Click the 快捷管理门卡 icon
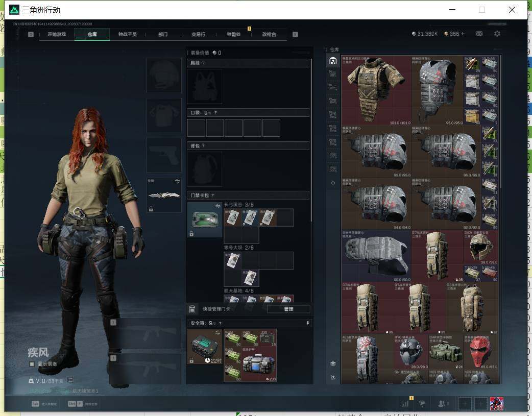This screenshot has width=532, height=416. point(192,309)
